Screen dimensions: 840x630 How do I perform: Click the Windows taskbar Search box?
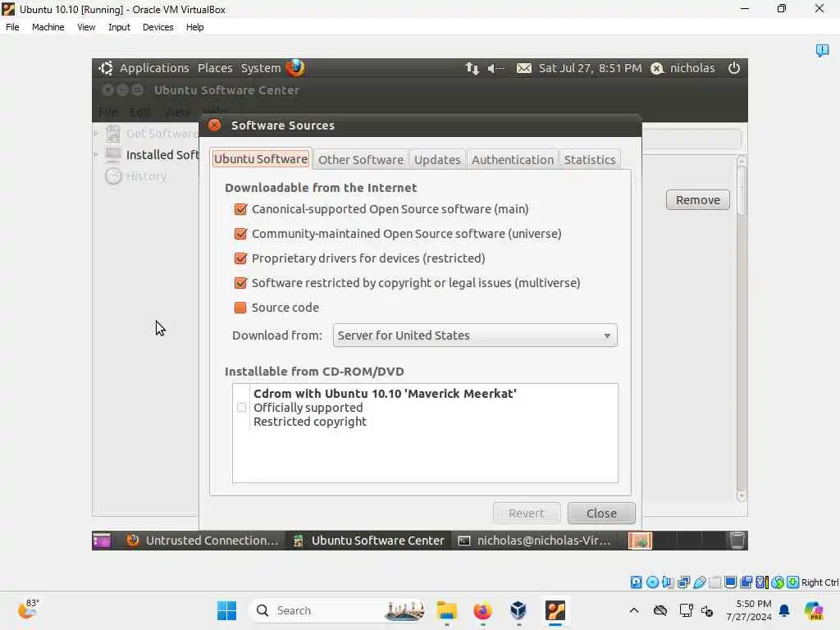(337, 610)
